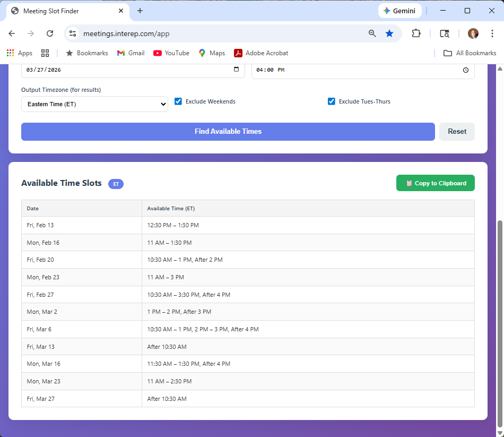504x437 pixels.
Task: Click the calendar picker icon in date field
Action: pos(236,70)
